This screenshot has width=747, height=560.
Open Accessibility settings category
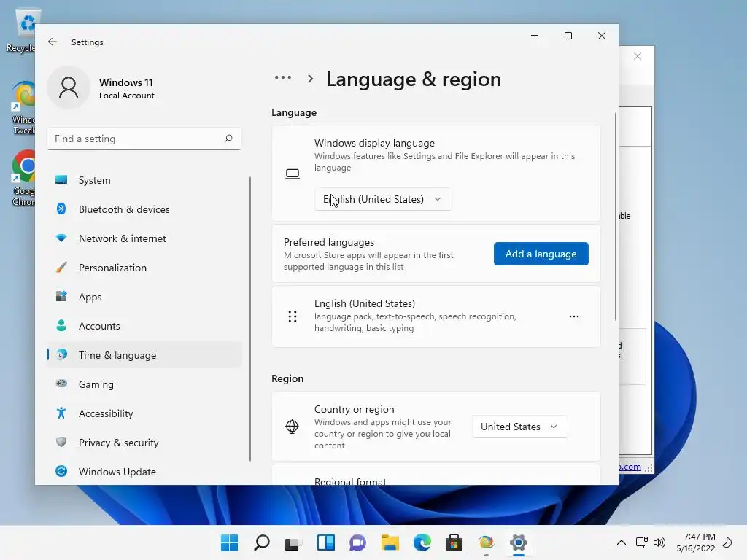pyautogui.click(x=144, y=413)
